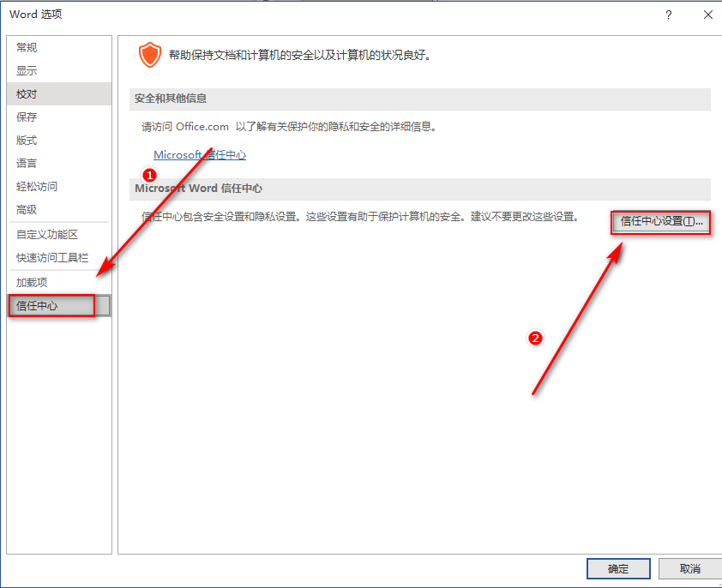Select 显示 in the sidebar
Screen dimensions: 722x588
[59, 71]
